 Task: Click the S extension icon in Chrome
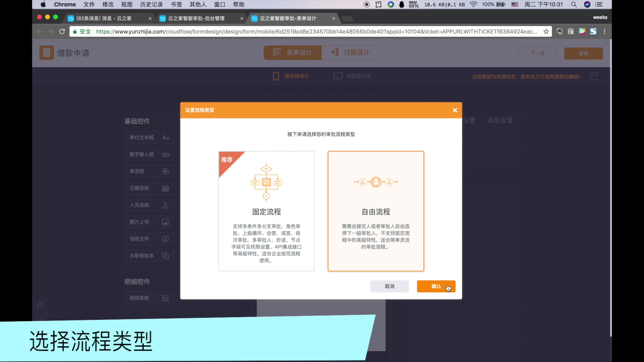pos(593,32)
